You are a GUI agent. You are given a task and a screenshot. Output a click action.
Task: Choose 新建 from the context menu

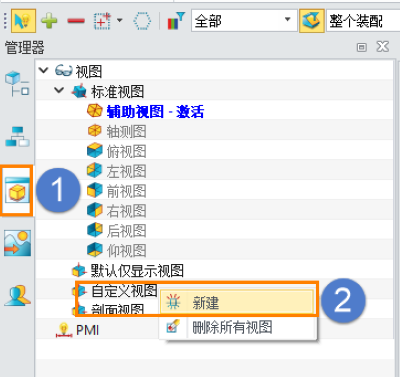click(x=237, y=303)
